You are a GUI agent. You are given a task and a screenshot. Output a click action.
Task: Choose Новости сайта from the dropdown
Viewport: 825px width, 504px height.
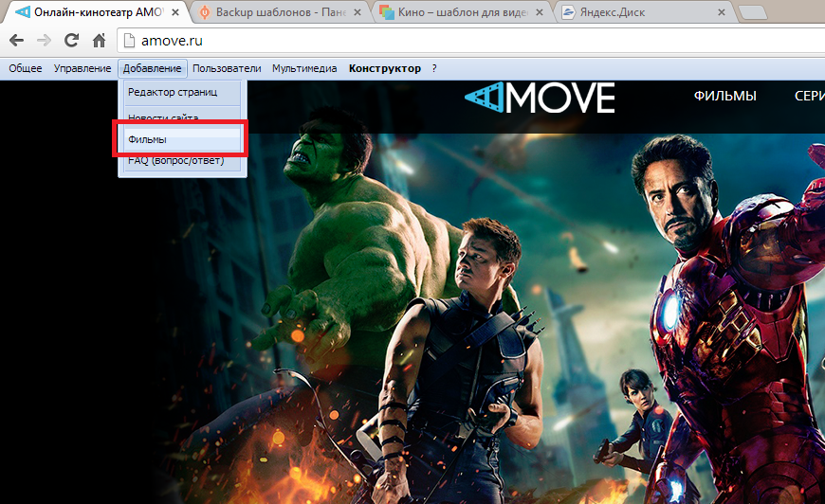point(182,115)
